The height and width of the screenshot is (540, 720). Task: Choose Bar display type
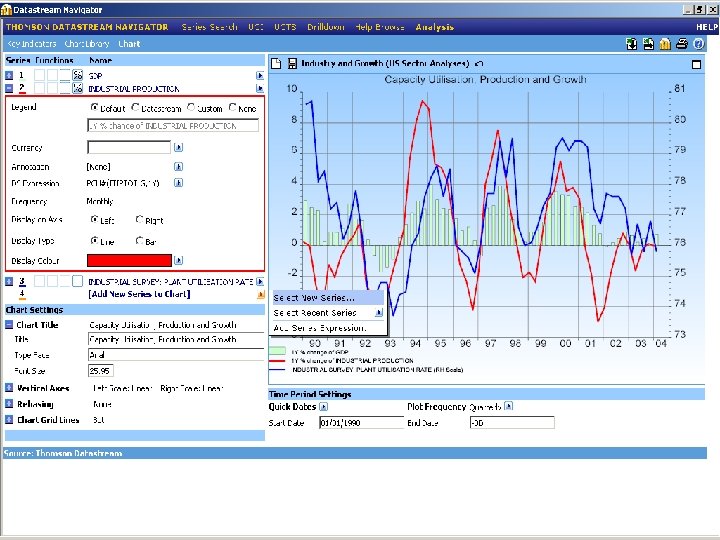click(139, 241)
